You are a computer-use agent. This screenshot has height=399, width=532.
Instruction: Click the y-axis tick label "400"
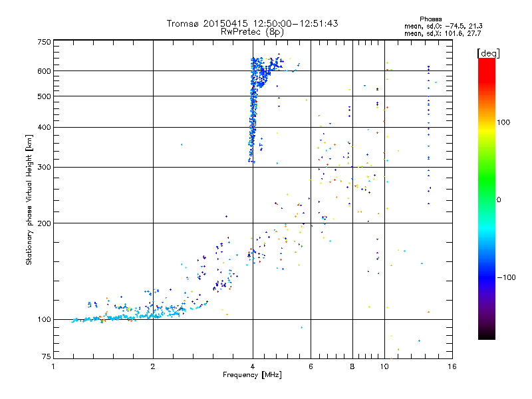tap(44, 127)
